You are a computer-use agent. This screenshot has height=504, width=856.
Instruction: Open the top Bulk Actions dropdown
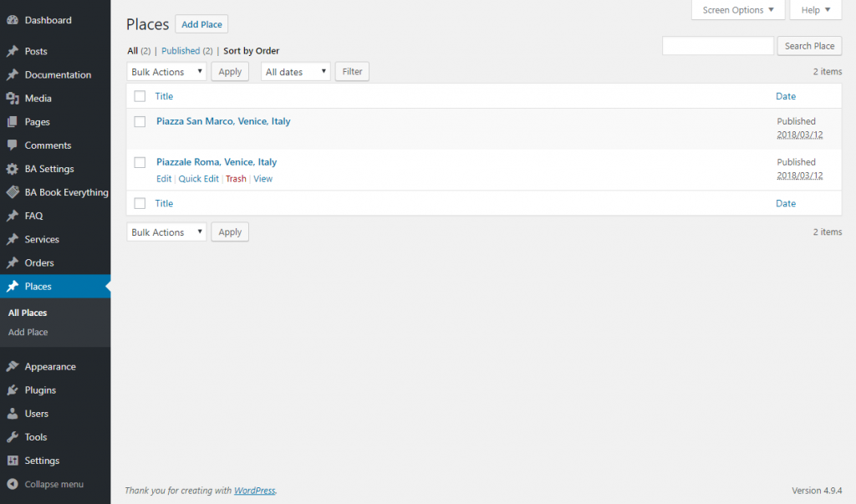point(166,72)
